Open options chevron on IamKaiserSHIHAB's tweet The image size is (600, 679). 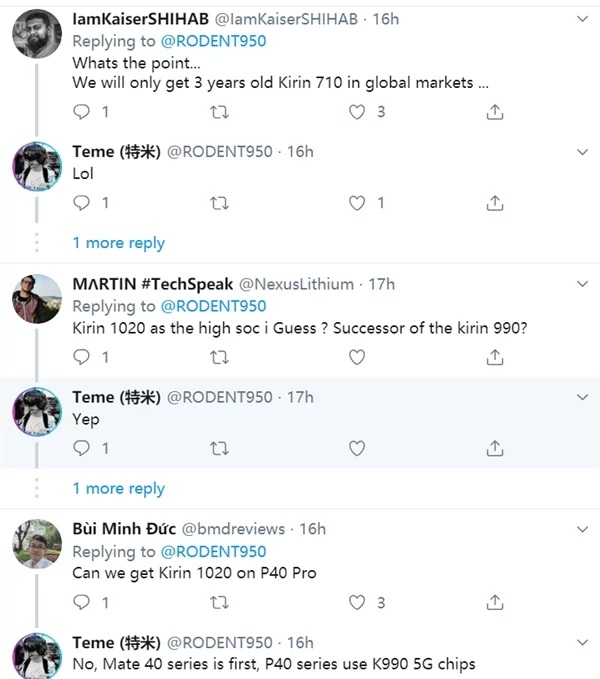[583, 19]
